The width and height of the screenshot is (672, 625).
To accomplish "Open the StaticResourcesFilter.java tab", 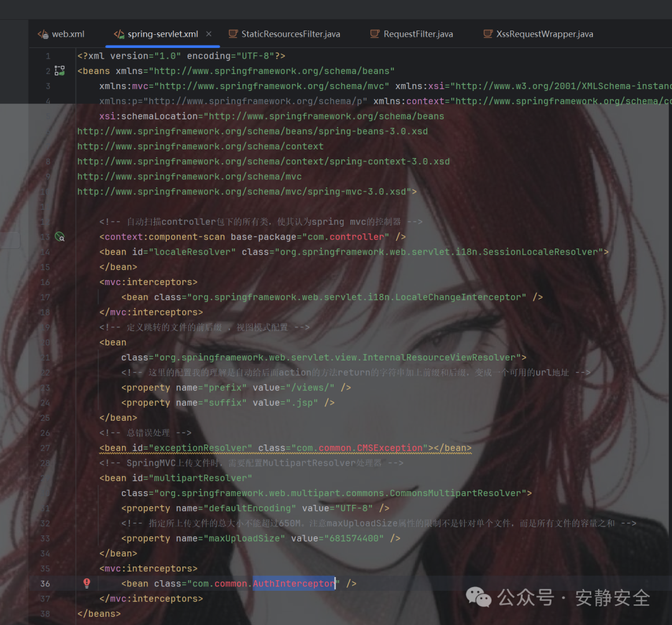I will (292, 34).
